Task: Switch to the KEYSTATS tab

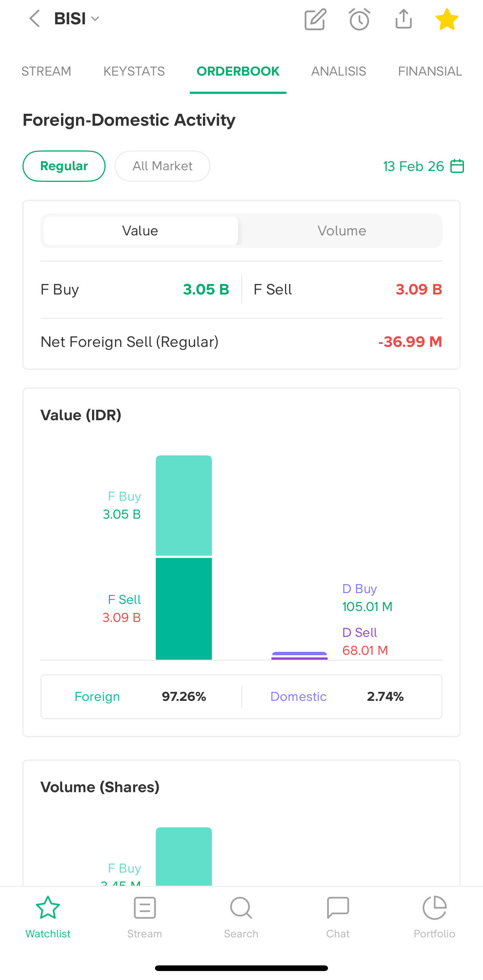Action: 134,71
